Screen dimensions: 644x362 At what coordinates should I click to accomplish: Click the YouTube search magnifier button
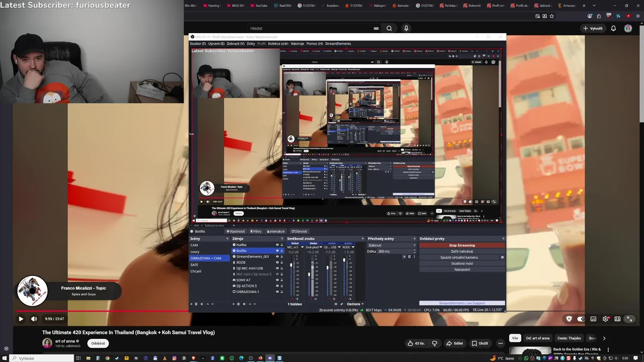(389, 28)
